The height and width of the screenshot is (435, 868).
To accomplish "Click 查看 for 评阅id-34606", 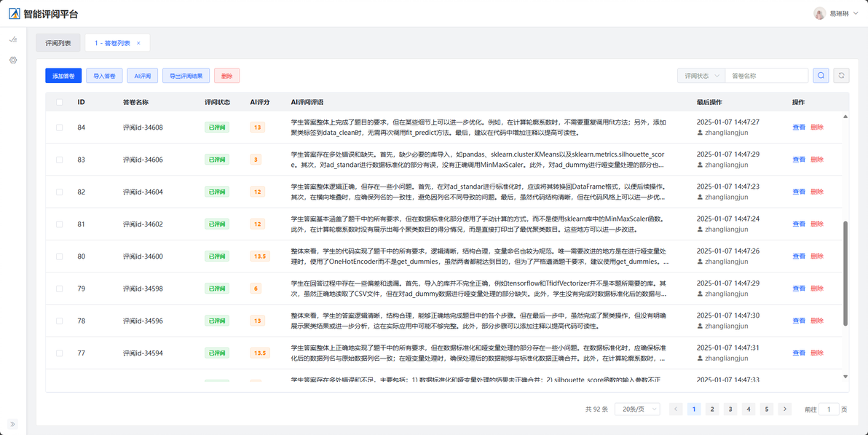I will click(799, 160).
